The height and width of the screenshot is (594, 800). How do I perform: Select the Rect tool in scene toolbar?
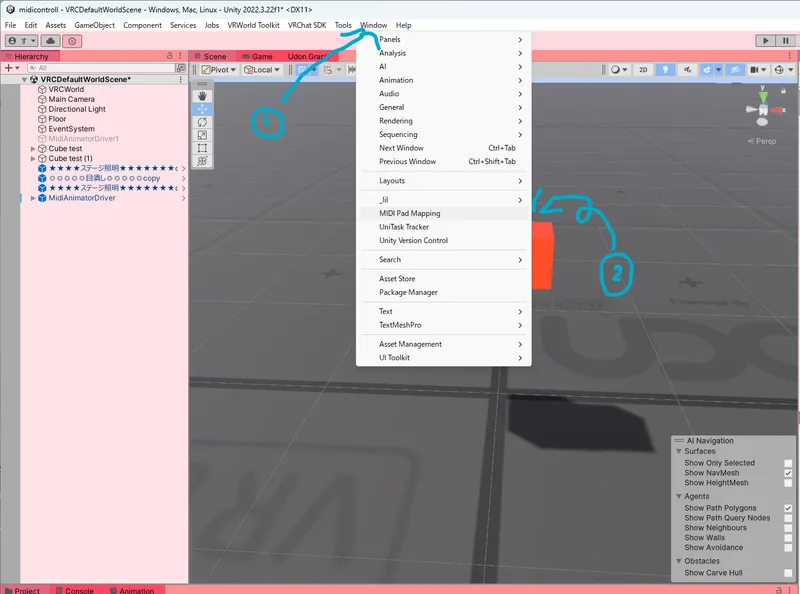pyautogui.click(x=202, y=148)
